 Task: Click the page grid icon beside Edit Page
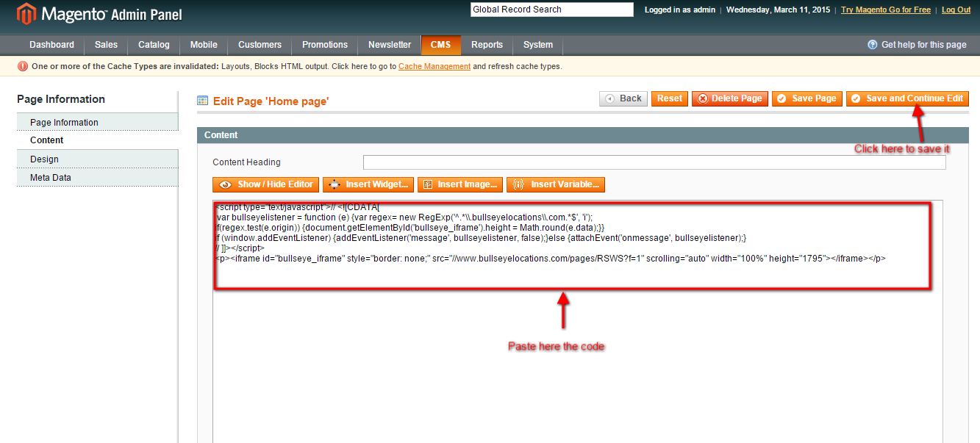point(202,101)
